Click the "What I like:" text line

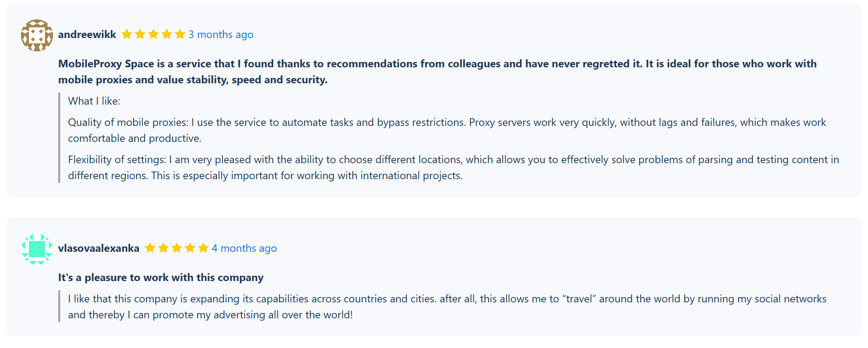94,101
